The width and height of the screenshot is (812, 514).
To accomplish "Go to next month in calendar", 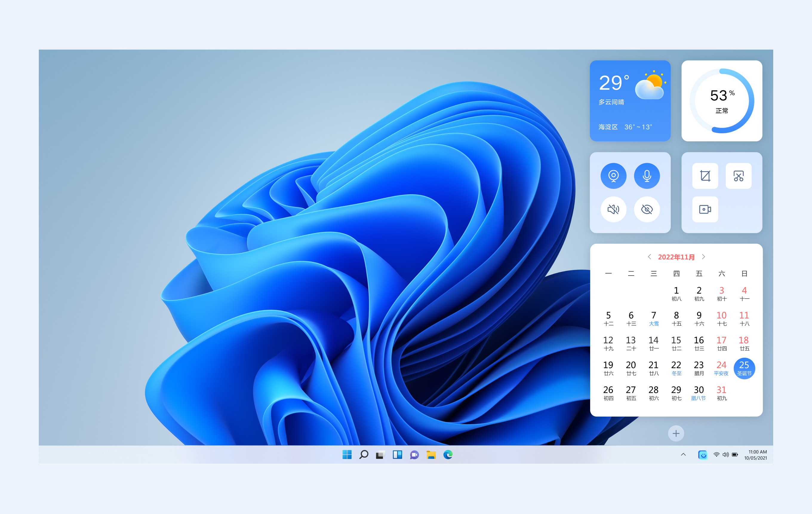I will (703, 257).
